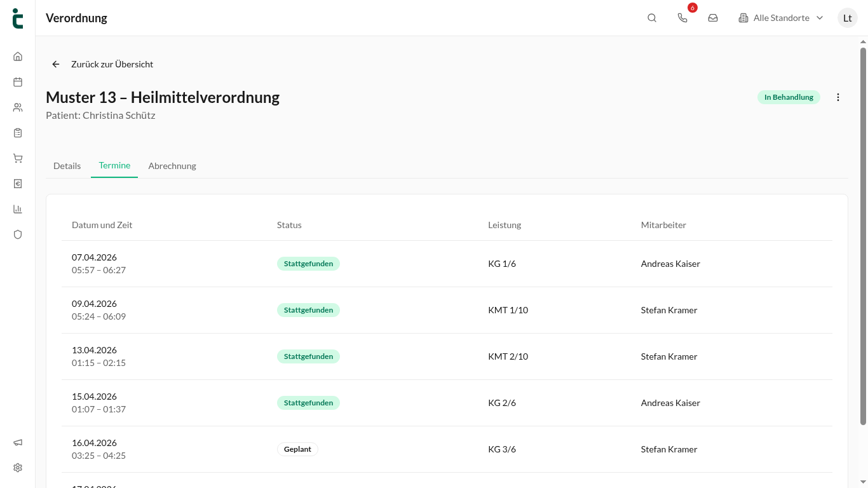Click the KG 1/6 service cell
Viewport: 868px width, 488px height.
[502, 264]
